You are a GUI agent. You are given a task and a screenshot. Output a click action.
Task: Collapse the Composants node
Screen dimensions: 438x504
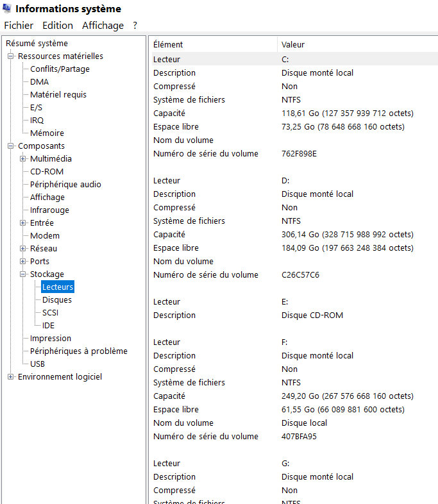coord(11,146)
